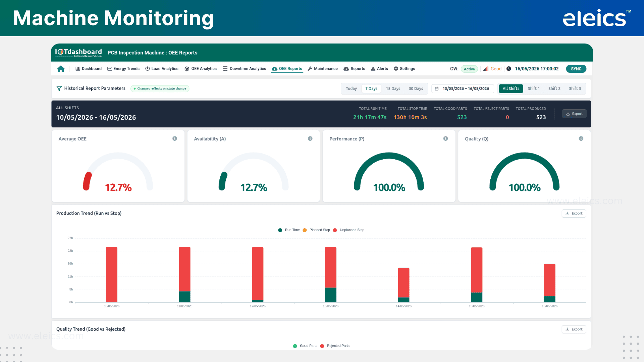Click the clock icon beside the timestamp
This screenshot has width=644, height=362.
point(509,69)
